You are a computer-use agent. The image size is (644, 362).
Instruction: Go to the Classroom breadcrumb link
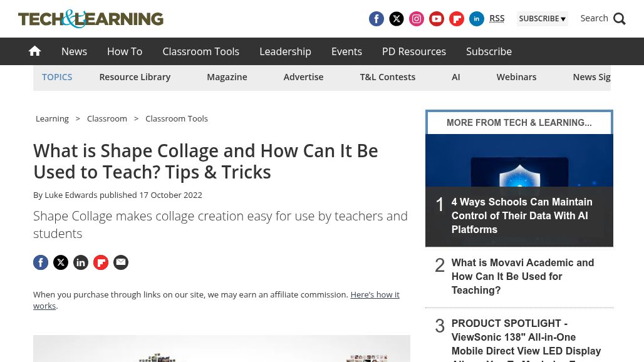106,118
